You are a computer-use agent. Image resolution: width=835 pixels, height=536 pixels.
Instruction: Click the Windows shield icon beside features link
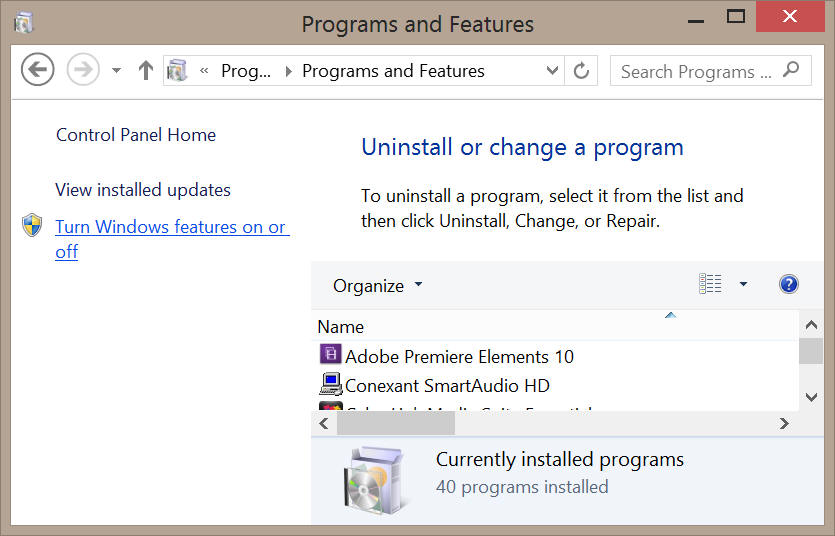32,225
